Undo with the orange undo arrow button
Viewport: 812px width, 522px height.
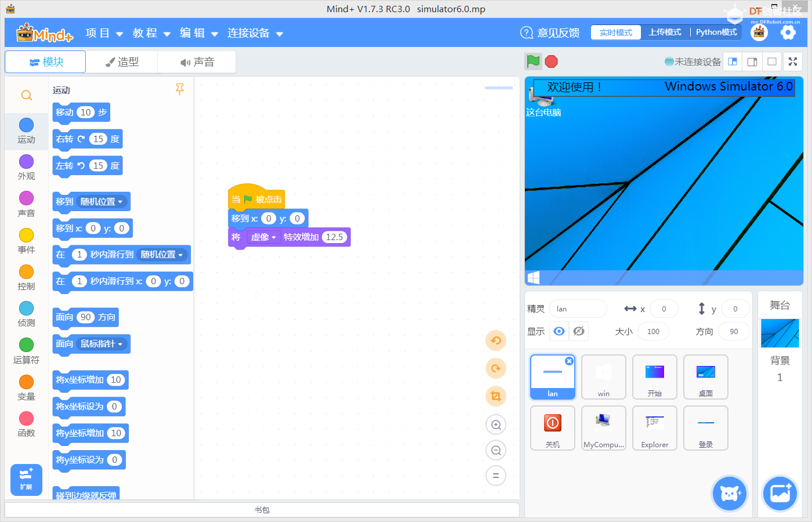(496, 340)
